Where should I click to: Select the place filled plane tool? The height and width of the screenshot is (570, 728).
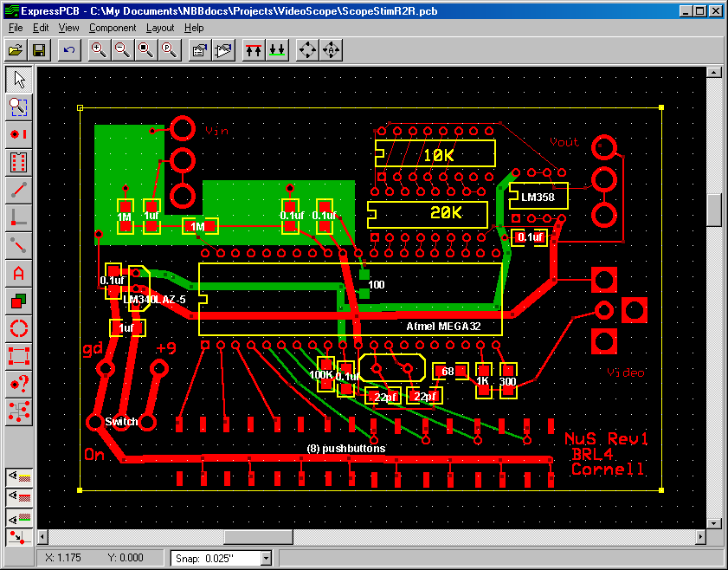pyautogui.click(x=18, y=301)
